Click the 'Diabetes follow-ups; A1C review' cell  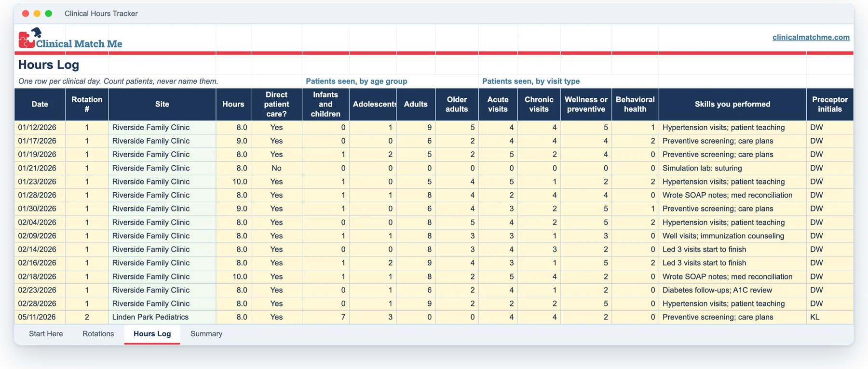tap(732, 290)
